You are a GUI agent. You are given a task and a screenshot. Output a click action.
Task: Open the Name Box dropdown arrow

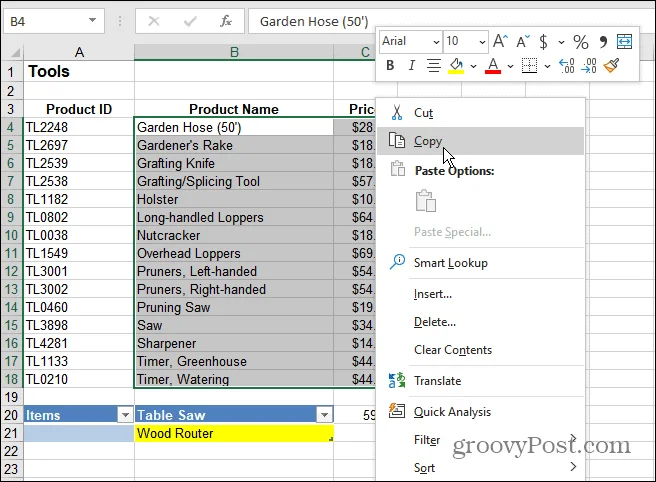pos(92,21)
